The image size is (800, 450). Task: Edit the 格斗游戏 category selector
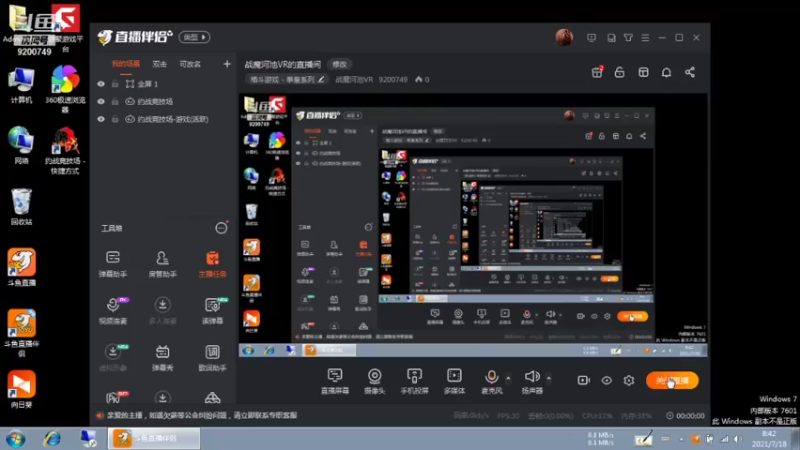(285, 80)
